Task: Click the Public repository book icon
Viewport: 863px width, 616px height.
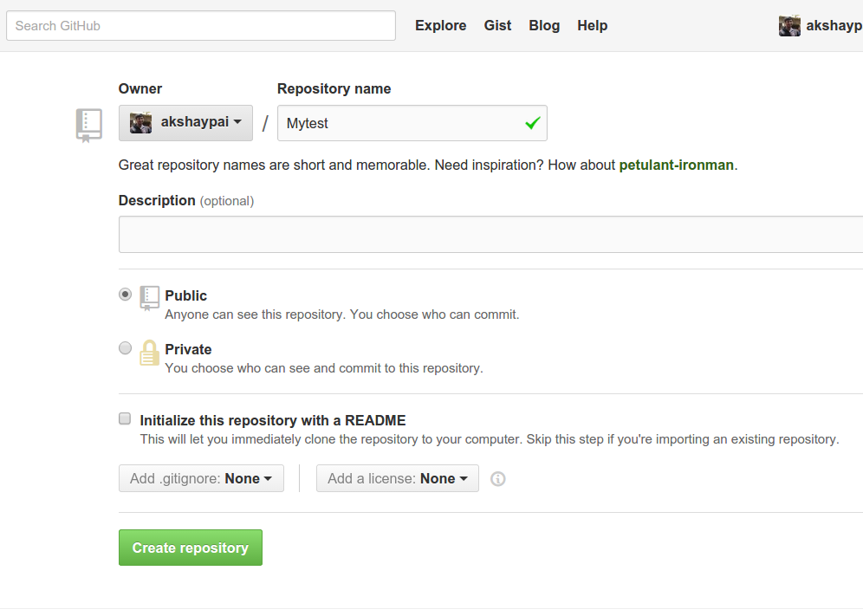Action: pos(149,298)
